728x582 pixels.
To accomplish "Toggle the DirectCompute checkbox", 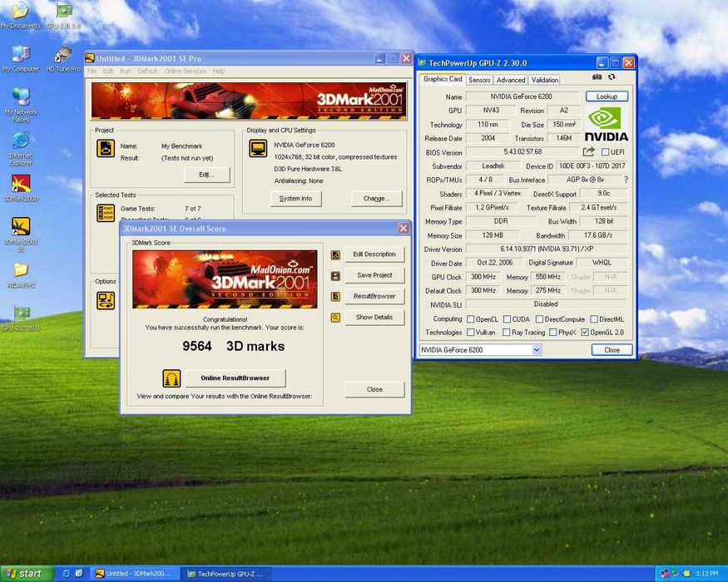I will pos(539,318).
